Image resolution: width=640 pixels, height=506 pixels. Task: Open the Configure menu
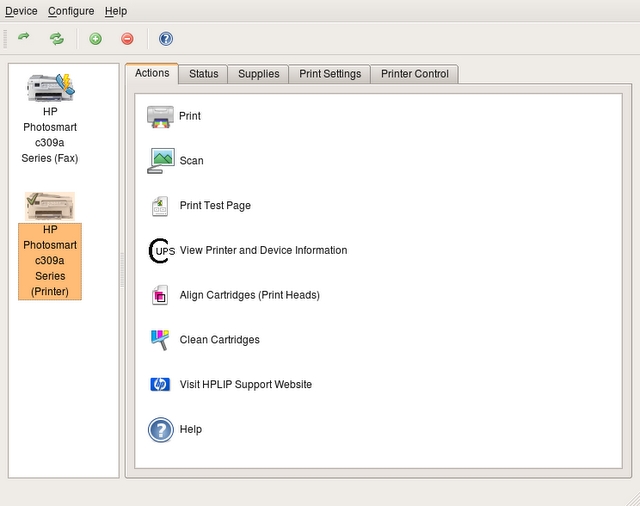tap(71, 11)
